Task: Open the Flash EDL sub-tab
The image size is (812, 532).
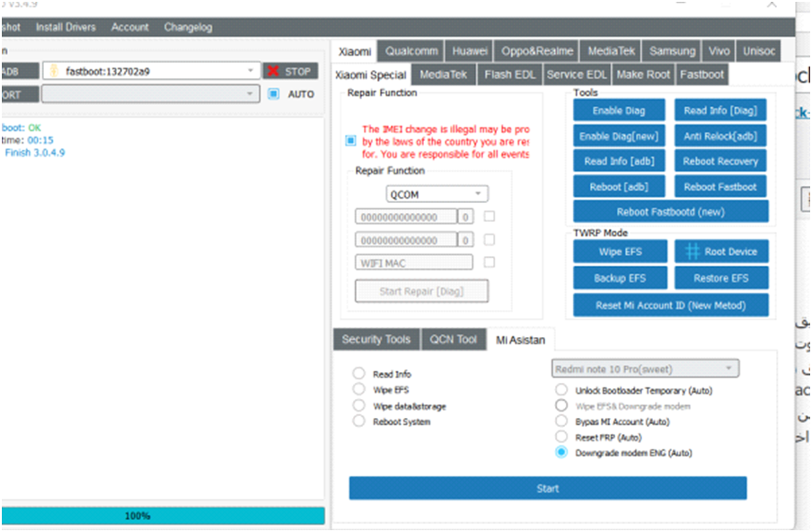Action: click(x=509, y=75)
